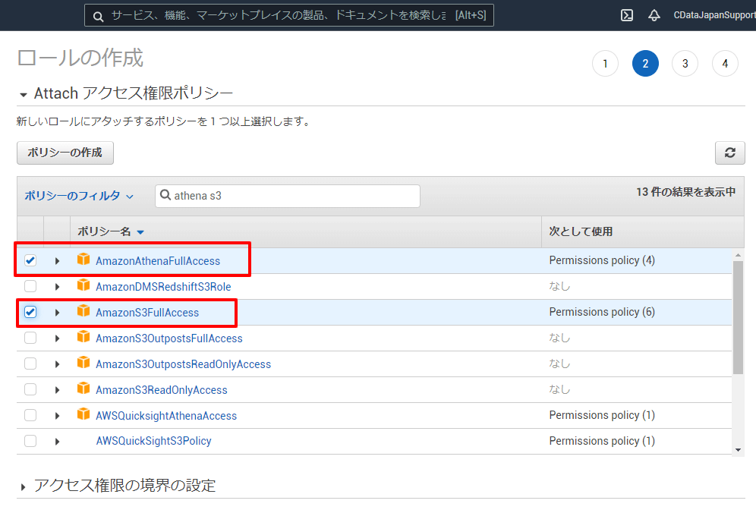Expand the AmazonS3OutpostsFullAccess row details
Image resolution: width=756 pixels, height=532 pixels.
click(57, 338)
